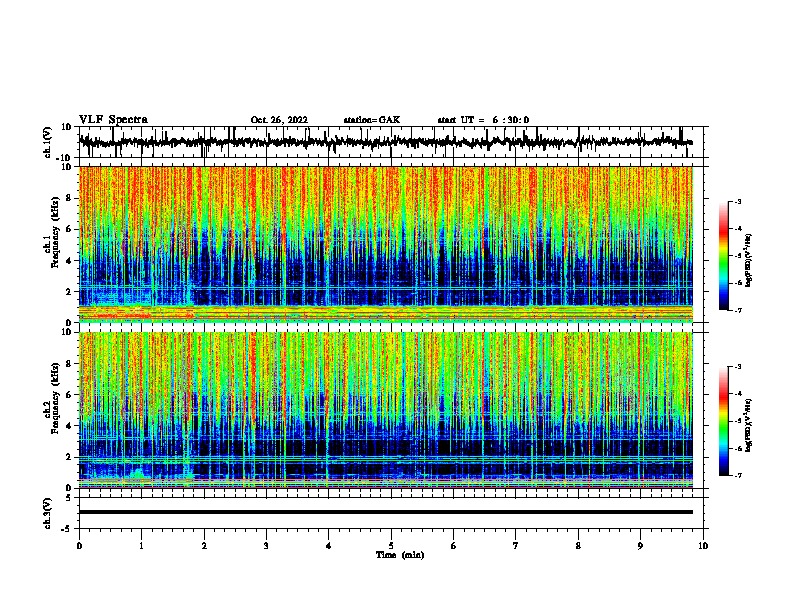Viewport: 792px width, 612px height.
Task: Click the "-3" tick on lower colorbar
Action: tap(738, 367)
